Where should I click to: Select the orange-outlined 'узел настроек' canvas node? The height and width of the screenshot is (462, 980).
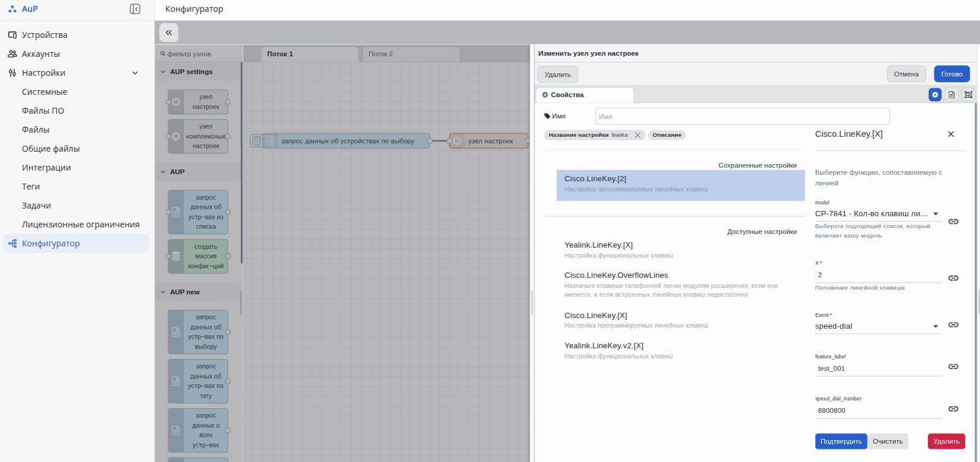[x=489, y=141]
